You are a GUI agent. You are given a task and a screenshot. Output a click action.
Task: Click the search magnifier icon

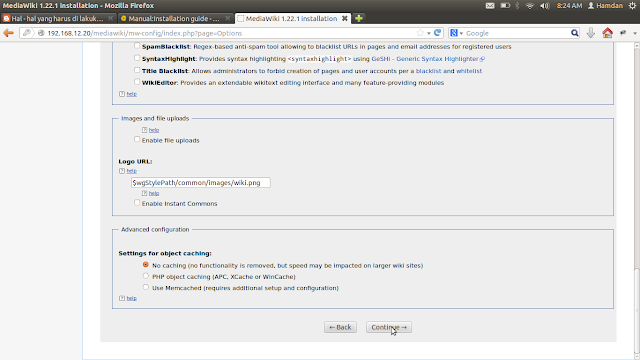[x=574, y=33]
